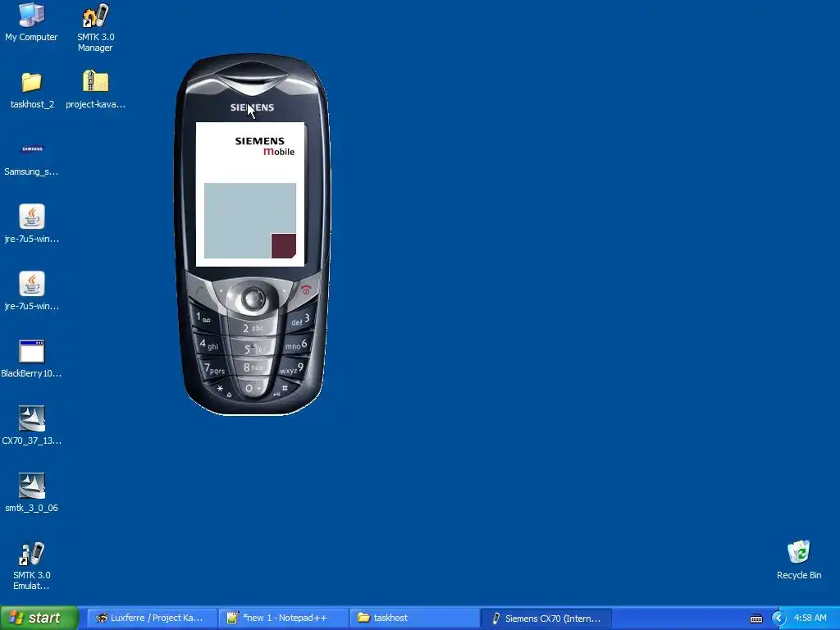Select the Samsung_s desktop icon
This screenshot has width=840, height=630.
point(32,158)
